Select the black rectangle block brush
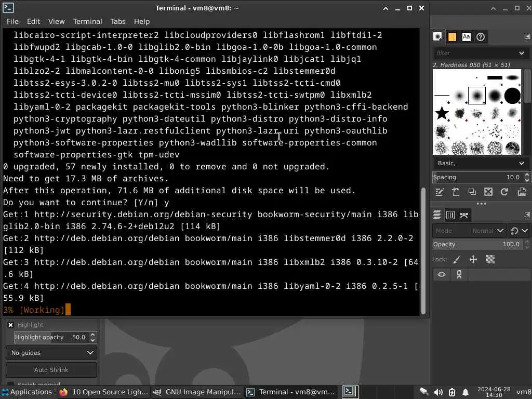Screen dimensions: 532x399 (495, 78)
